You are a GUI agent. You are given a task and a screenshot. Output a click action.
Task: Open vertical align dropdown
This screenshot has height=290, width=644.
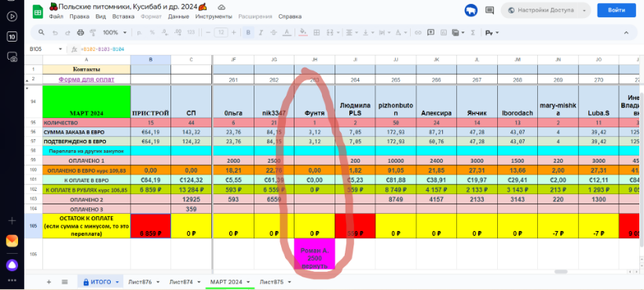(x=368, y=32)
